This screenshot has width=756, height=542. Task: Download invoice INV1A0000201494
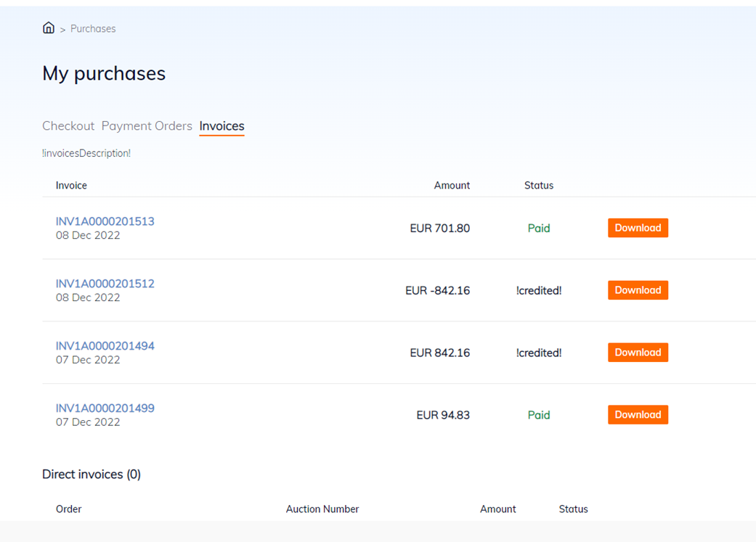coord(638,353)
